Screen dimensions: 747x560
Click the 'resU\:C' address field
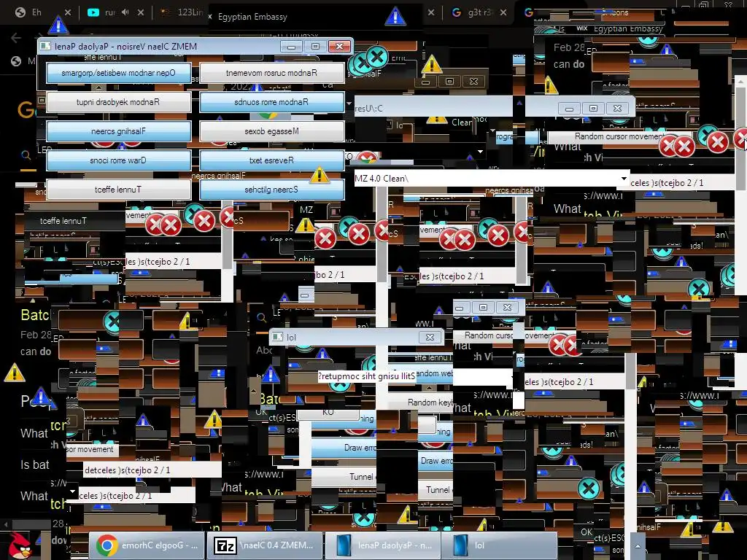433,108
